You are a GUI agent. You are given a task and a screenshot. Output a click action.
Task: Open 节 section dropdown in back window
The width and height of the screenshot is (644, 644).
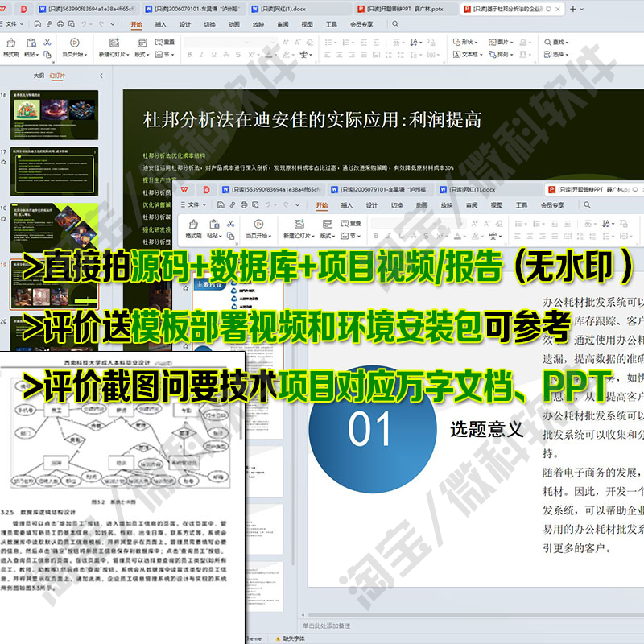[x=165, y=54]
